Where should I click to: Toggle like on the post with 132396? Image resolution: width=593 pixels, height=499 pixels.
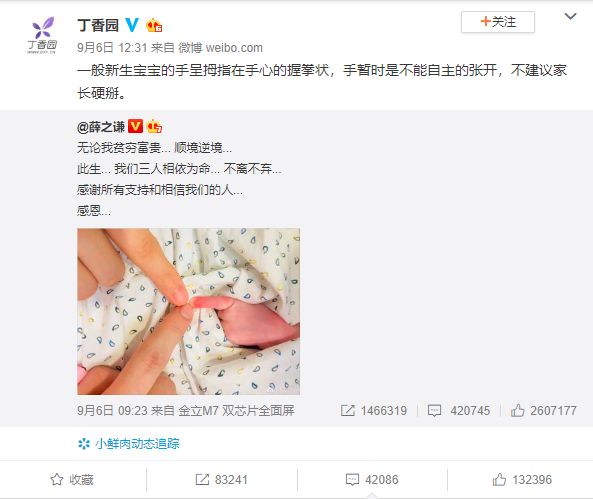click(x=522, y=480)
